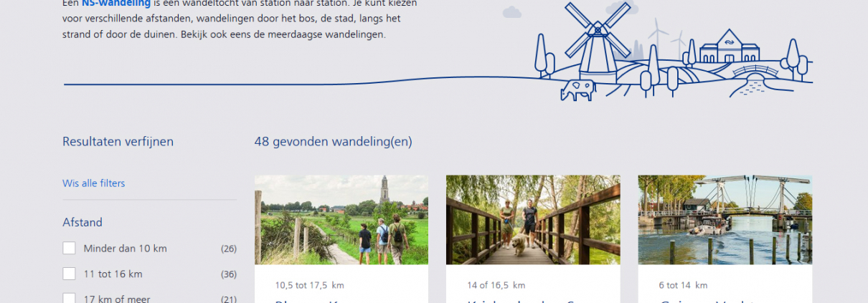Click the 'Resultaten verfijnen' heading
Image resolution: width=868 pixels, height=303 pixels.
(x=118, y=142)
